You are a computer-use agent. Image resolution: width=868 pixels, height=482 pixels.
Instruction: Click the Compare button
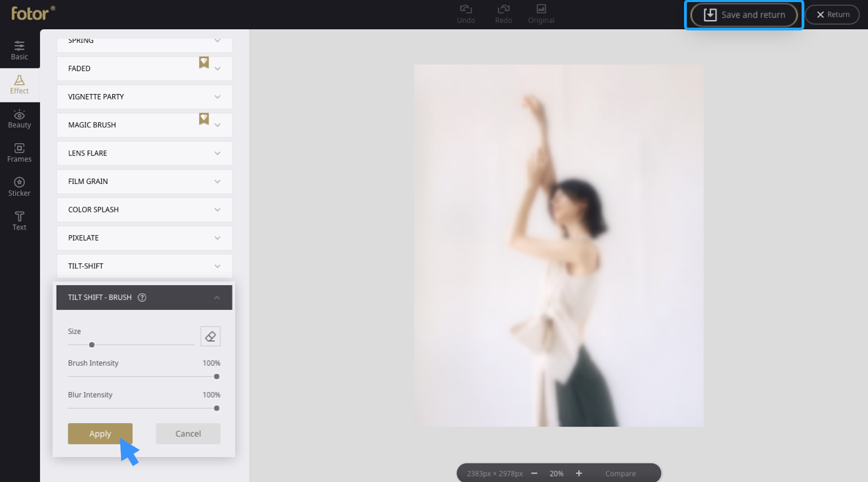pos(620,474)
